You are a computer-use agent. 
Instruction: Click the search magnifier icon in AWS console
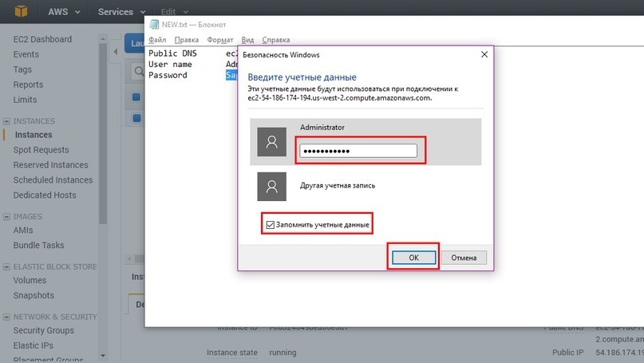(x=138, y=72)
